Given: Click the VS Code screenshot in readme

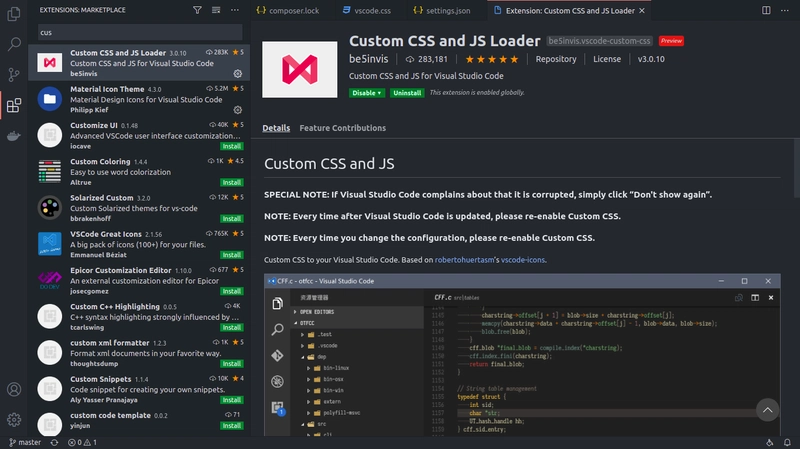Looking at the screenshot, I should tap(522, 355).
